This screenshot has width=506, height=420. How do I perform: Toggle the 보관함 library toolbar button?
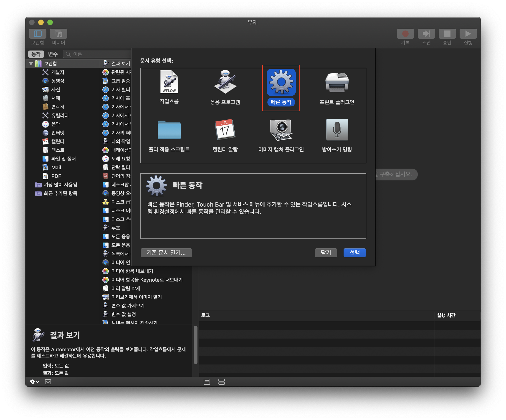click(38, 33)
